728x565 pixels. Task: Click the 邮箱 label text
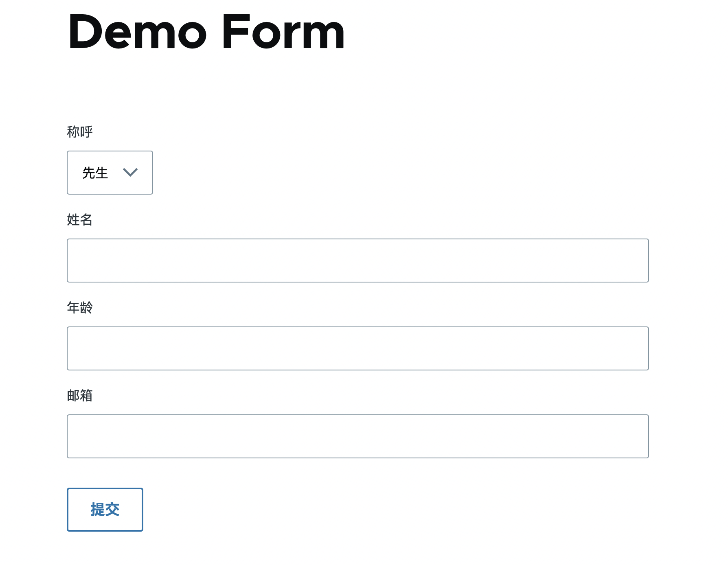(80, 396)
